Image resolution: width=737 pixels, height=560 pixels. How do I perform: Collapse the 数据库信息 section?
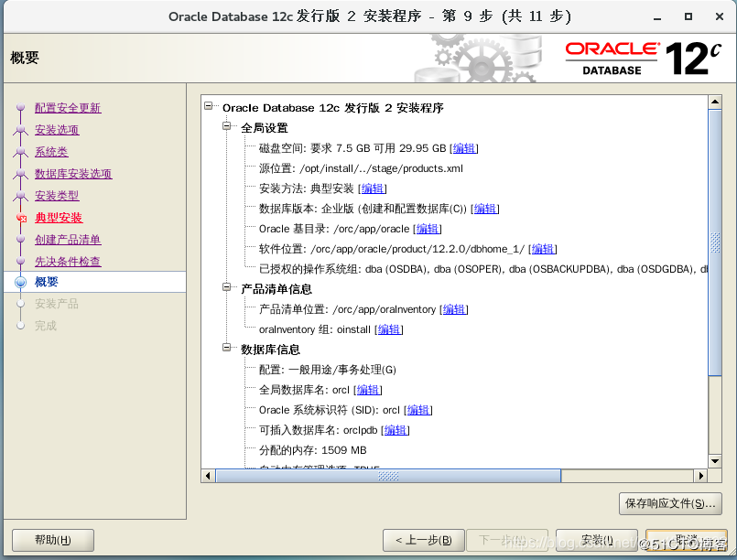[x=226, y=348]
